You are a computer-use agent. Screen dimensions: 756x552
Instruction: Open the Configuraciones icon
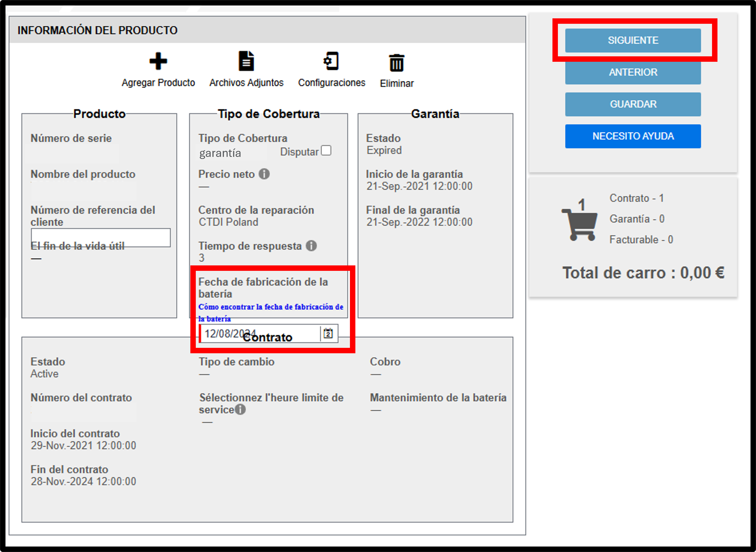pyautogui.click(x=331, y=61)
